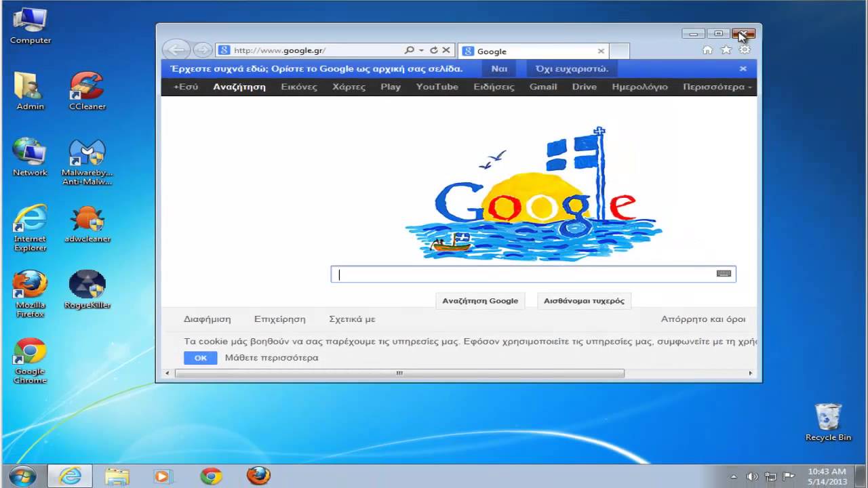The height and width of the screenshot is (488, 868).
Task: Select the RogueKiller desktop icon
Action: coord(87,290)
